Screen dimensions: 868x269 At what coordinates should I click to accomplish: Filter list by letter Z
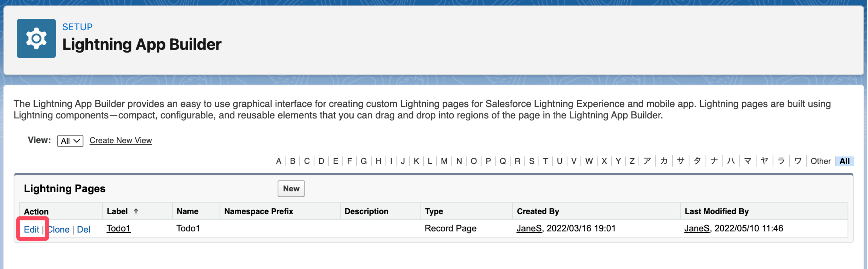coord(632,161)
